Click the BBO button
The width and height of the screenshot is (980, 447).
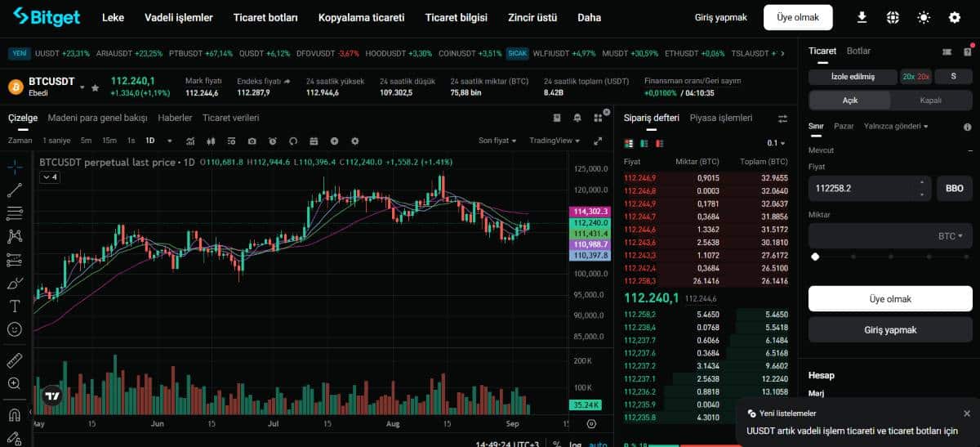coord(955,188)
